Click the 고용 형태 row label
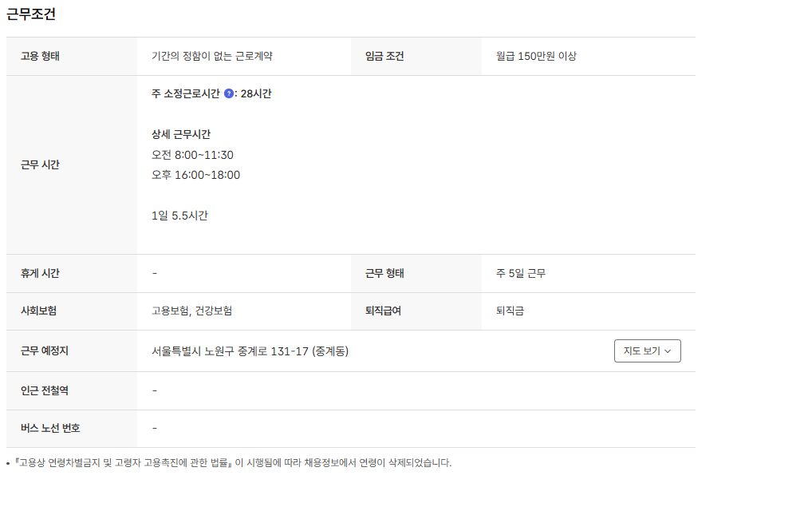Screen dimensions: 812x507 point(40,56)
